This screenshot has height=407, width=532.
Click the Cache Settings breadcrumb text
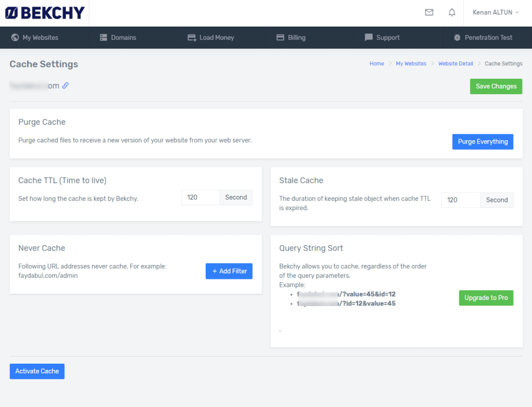click(504, 63)
